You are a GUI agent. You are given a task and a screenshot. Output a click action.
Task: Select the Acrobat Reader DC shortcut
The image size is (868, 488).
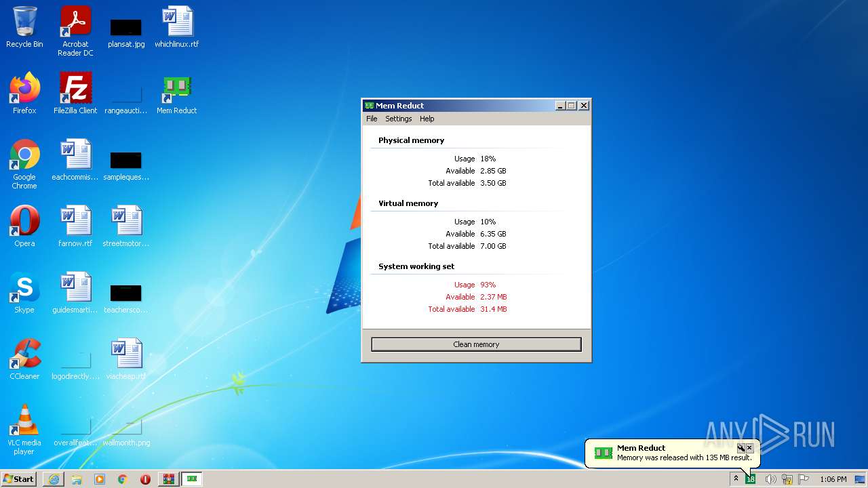75,31
